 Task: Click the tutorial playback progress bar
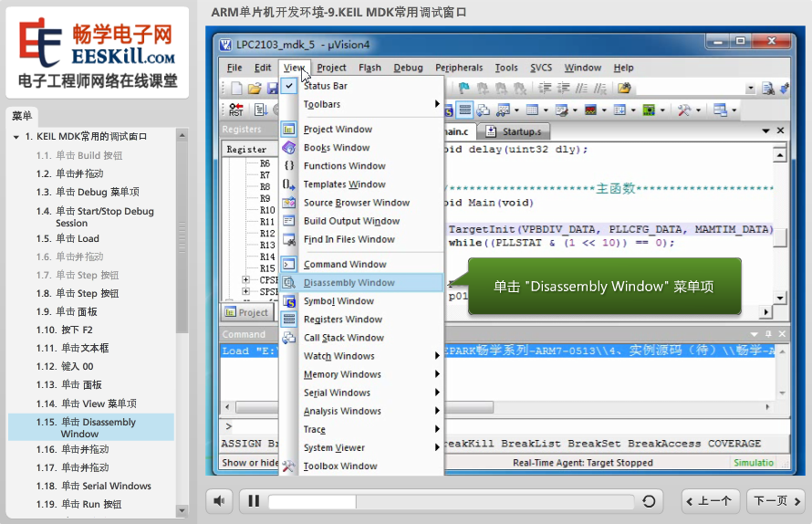(x=451, y=501)
